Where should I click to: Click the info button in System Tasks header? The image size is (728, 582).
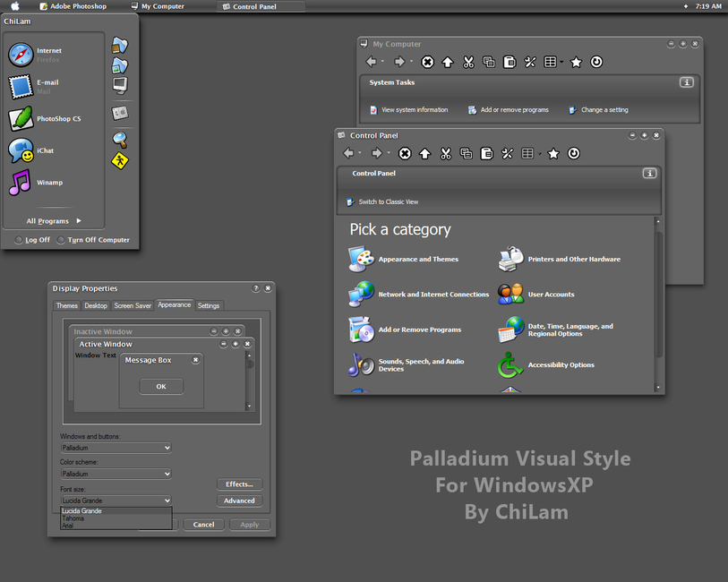pyautogui.click(x=687, y=82)
